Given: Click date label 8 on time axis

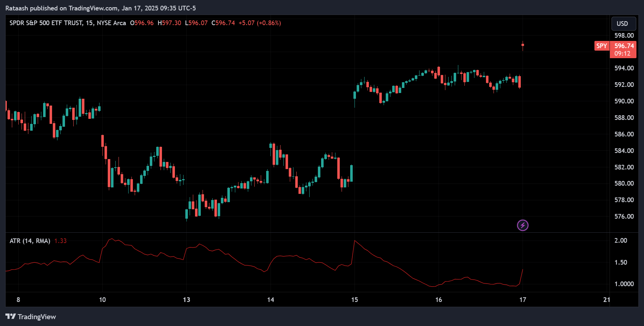Looking at the screenshot, I should [x=18, y=300].
